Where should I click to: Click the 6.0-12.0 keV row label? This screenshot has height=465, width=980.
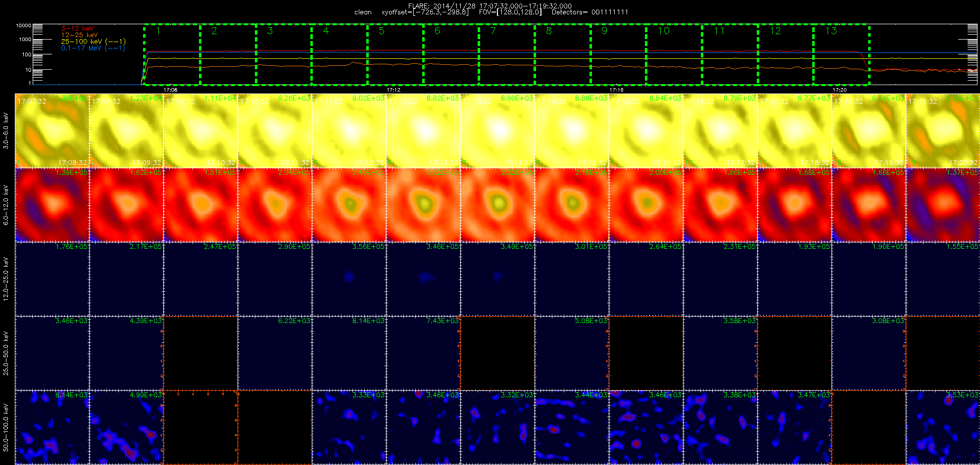click(x=6, y=205)
